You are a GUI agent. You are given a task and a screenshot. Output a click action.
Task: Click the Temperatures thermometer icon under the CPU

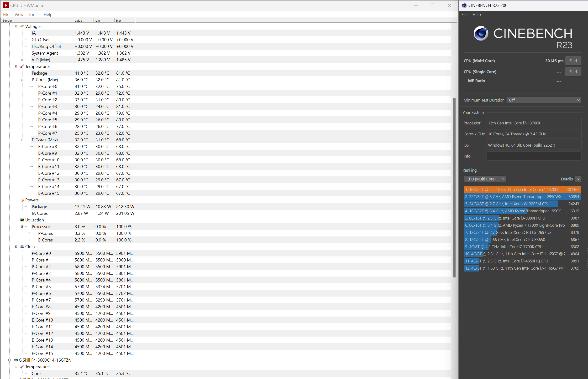point(22,67)
